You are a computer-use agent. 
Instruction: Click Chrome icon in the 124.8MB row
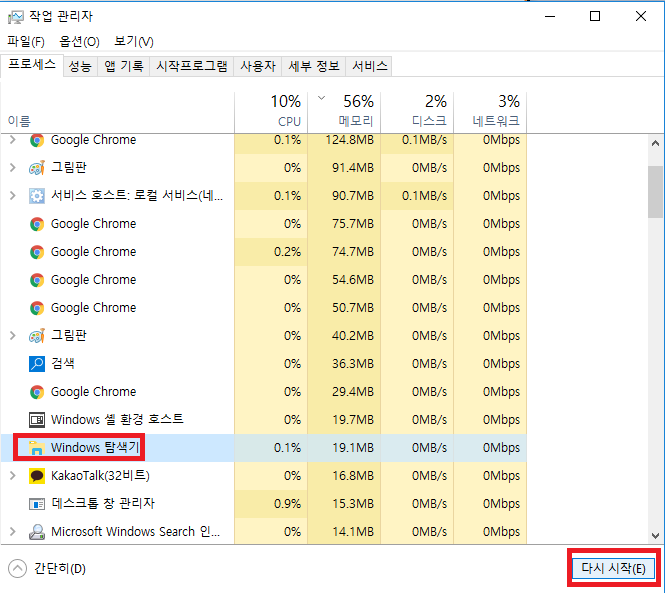coord(37,140)
